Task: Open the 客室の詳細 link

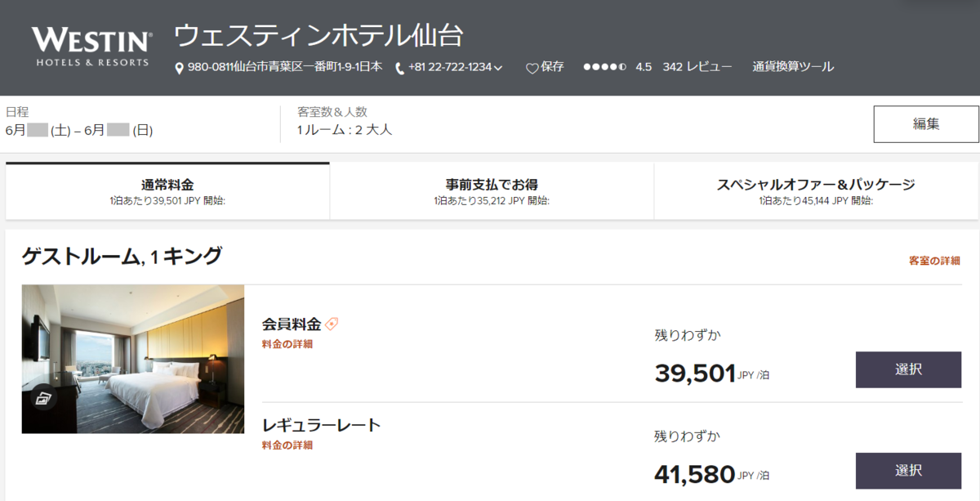Action: tap(934, 261)
